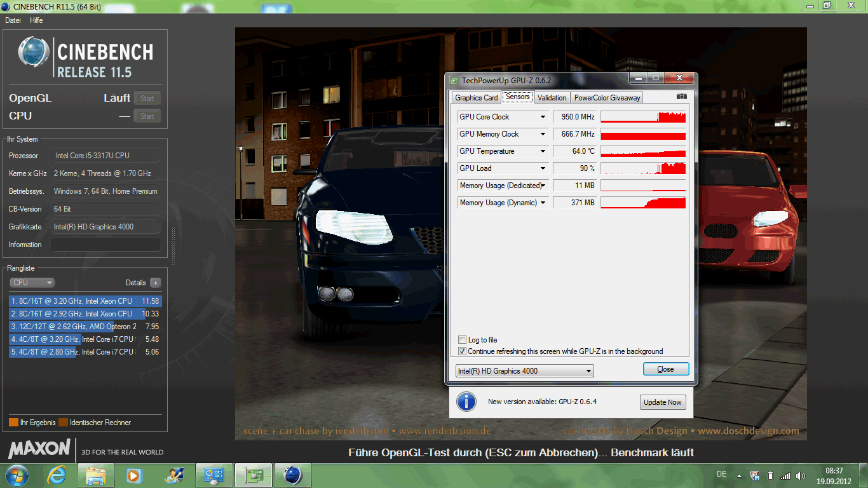Click the orange Ihr Ergebnis legend swatch

[13, 423]
